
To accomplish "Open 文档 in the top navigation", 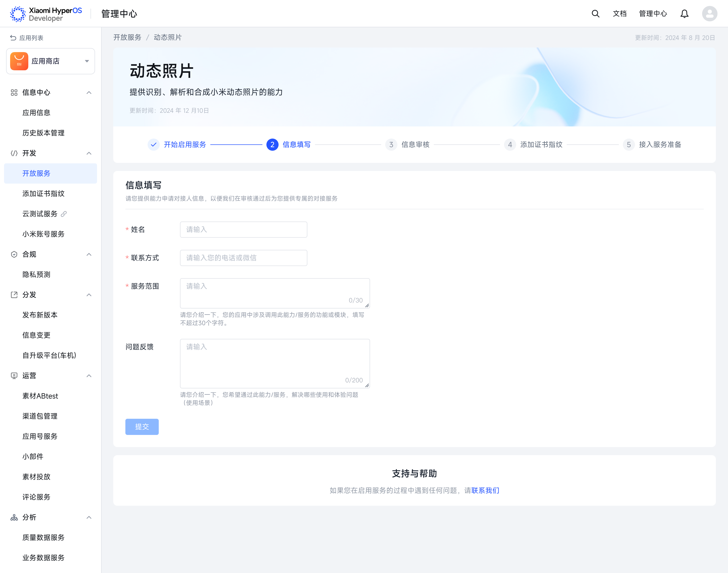I will point(619,14).
